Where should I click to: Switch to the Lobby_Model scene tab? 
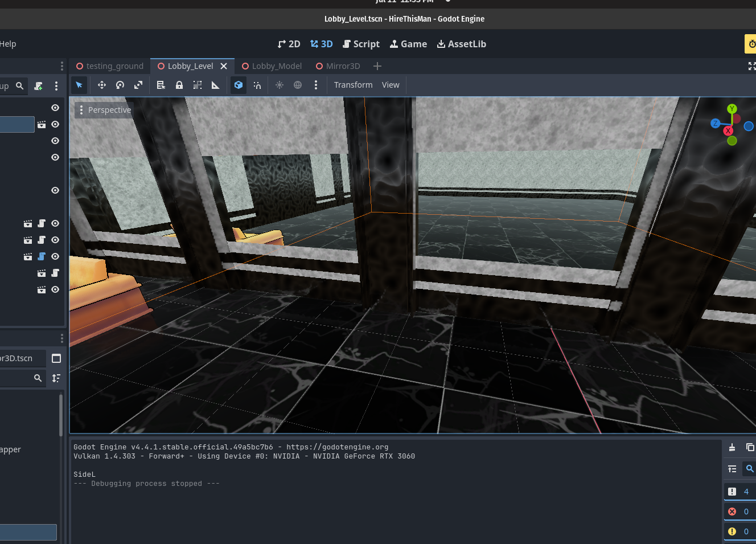(x=272, y=66)
